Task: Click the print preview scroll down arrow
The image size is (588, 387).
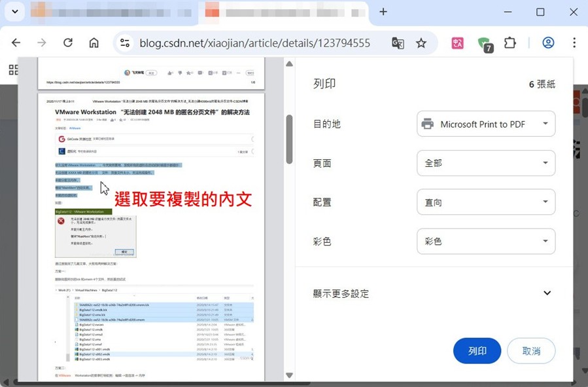Action: click(290, 375)
